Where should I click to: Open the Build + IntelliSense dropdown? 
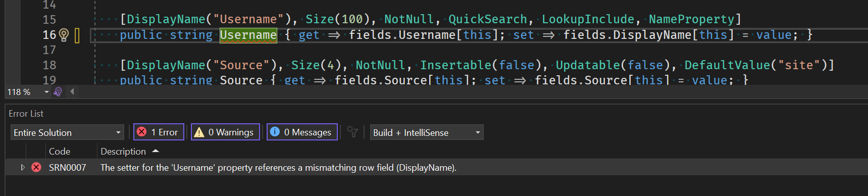pos(427,132)
